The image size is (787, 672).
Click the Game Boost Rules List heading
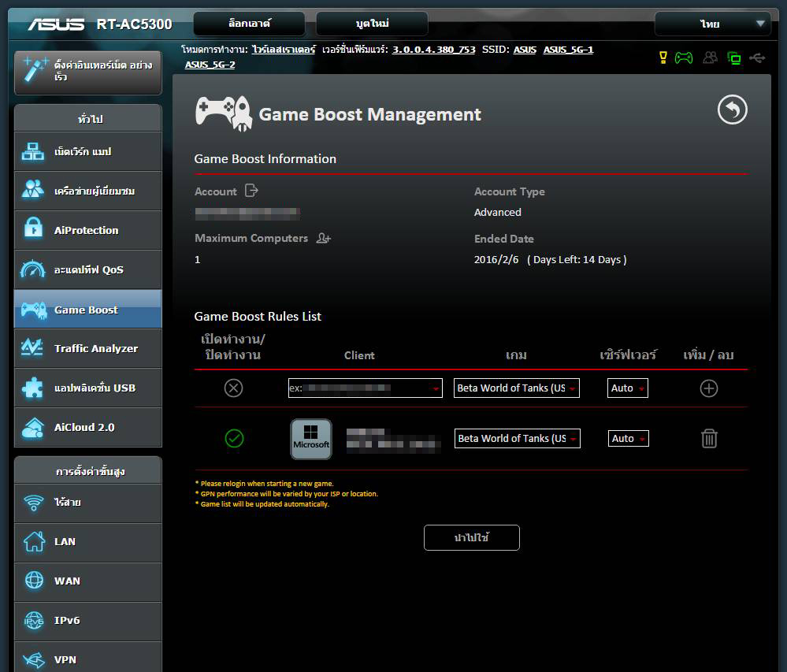258,316
